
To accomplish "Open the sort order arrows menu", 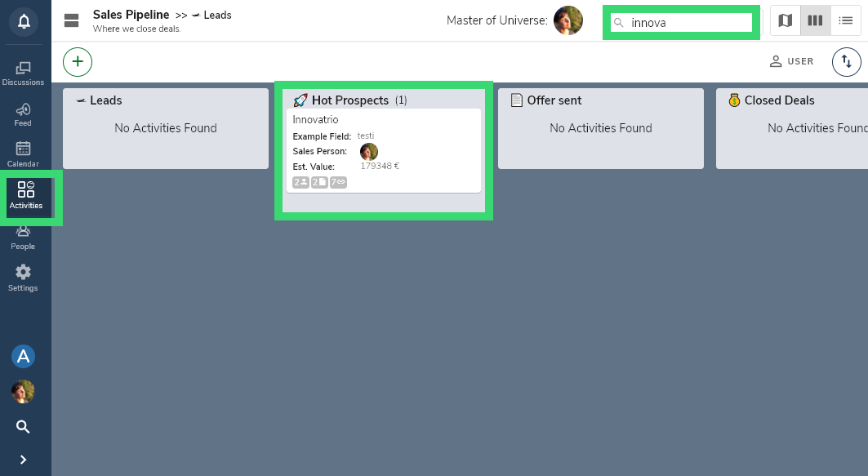I will click(847, 62).
